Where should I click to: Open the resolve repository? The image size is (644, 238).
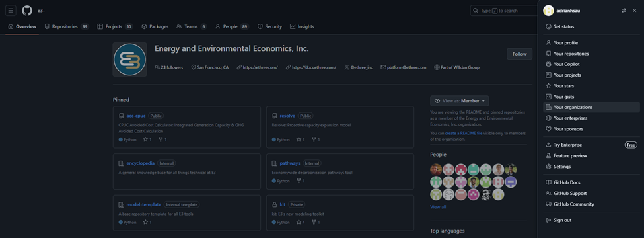[287, 116]
